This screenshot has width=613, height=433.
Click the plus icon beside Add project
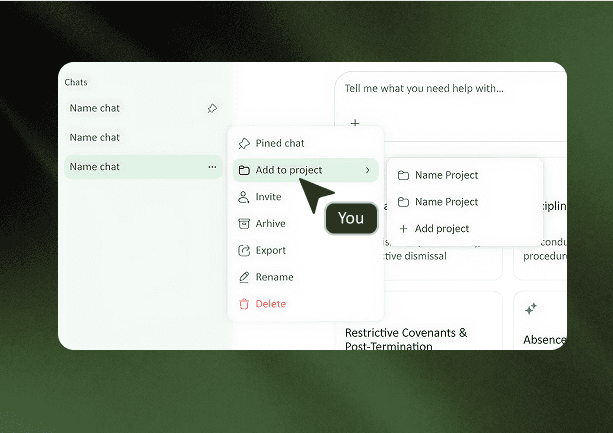point(403,229)
